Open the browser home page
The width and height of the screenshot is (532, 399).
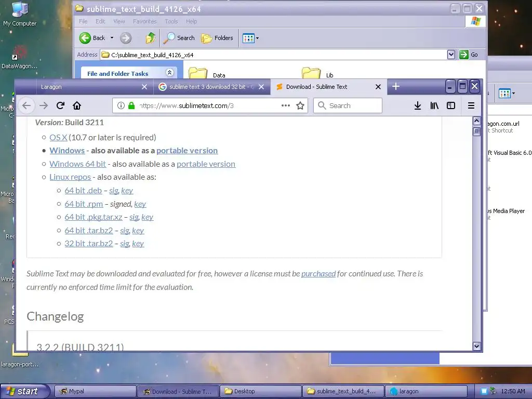coord(77,105)
